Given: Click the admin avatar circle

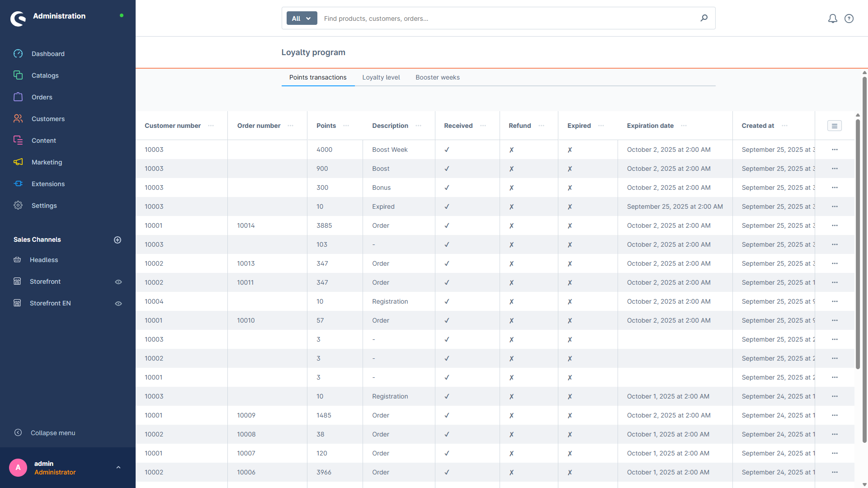Looking at the screenshot, I should tap(18, 468).
